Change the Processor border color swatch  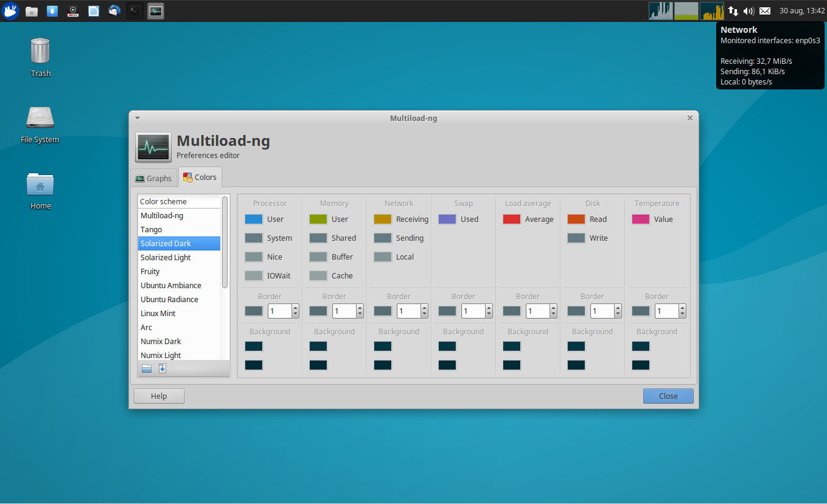pos(254,311)
